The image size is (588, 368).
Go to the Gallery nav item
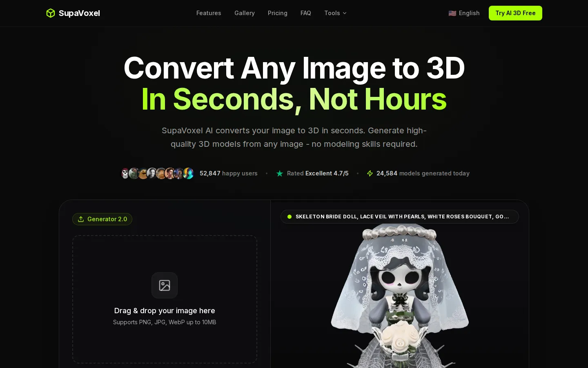[x=245, y=13]
